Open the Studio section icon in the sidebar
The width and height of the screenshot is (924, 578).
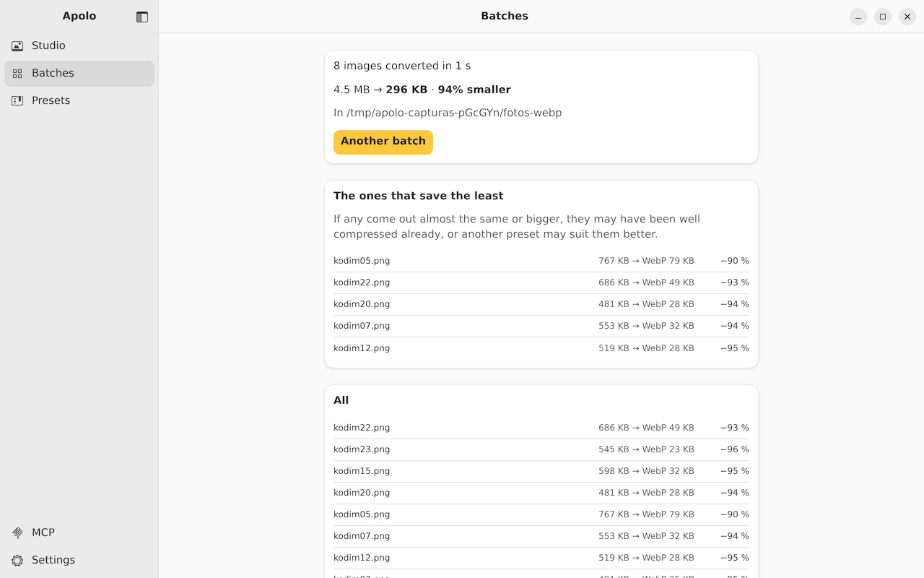(x=17, y=46)
